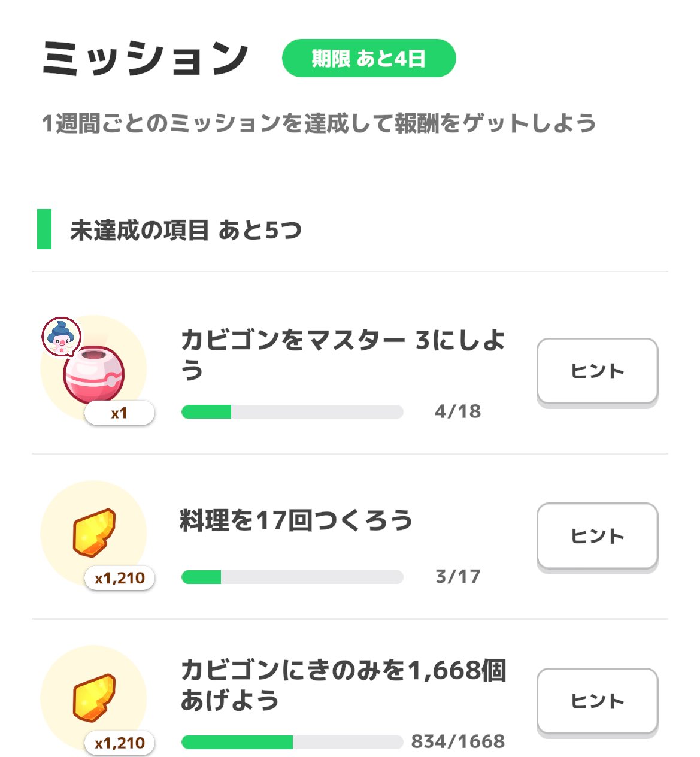Screen dimensions: 700x757
Task: Open ヒント for the きのみ 1,668個 mission
Action: [x=597, y=701]
